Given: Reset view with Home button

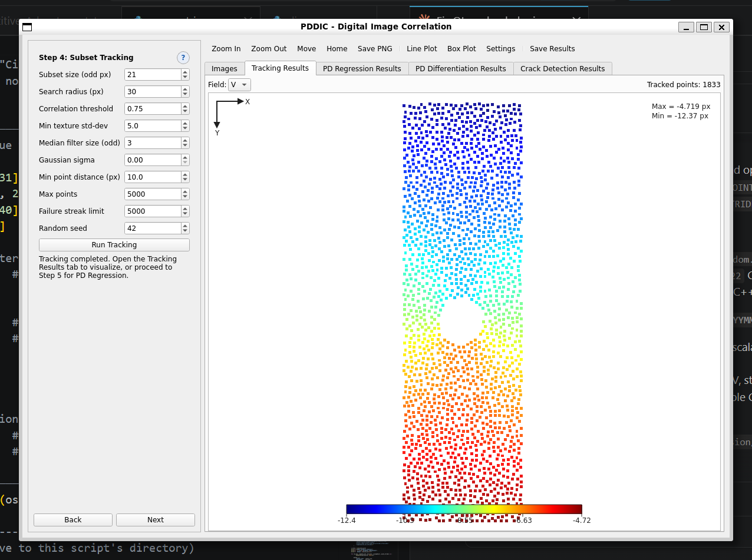Looking at the screenshot, I should point(337,49).
